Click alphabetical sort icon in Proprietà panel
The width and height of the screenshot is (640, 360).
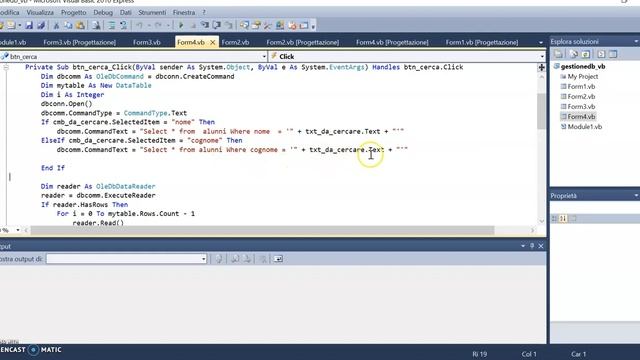coord(563,219)
